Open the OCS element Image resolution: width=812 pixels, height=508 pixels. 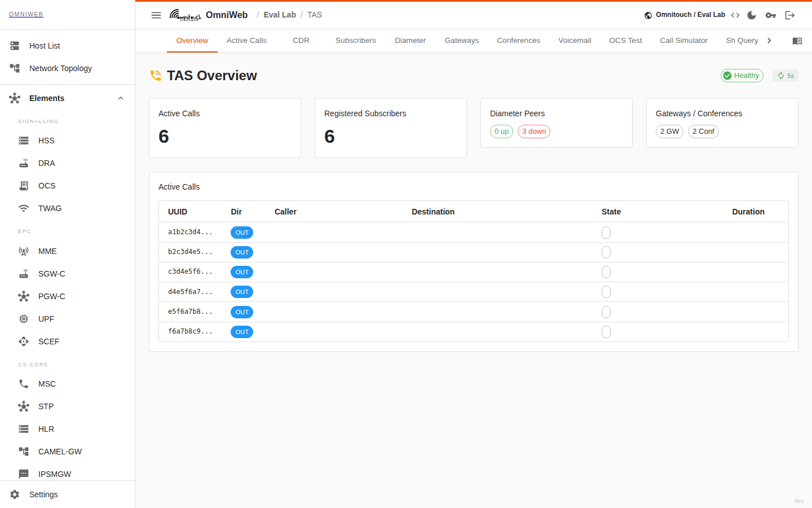point(68,186)
